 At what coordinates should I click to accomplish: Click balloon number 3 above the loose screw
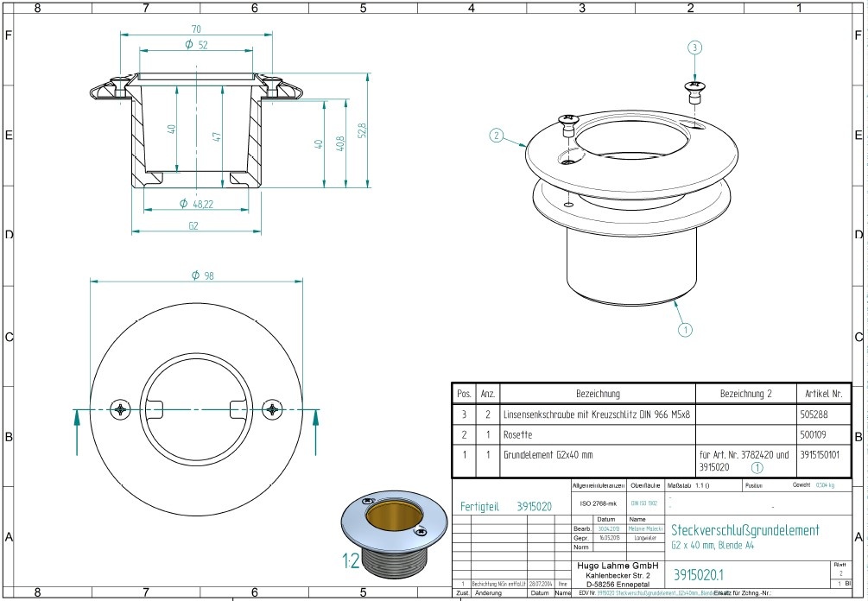(694, 47)
